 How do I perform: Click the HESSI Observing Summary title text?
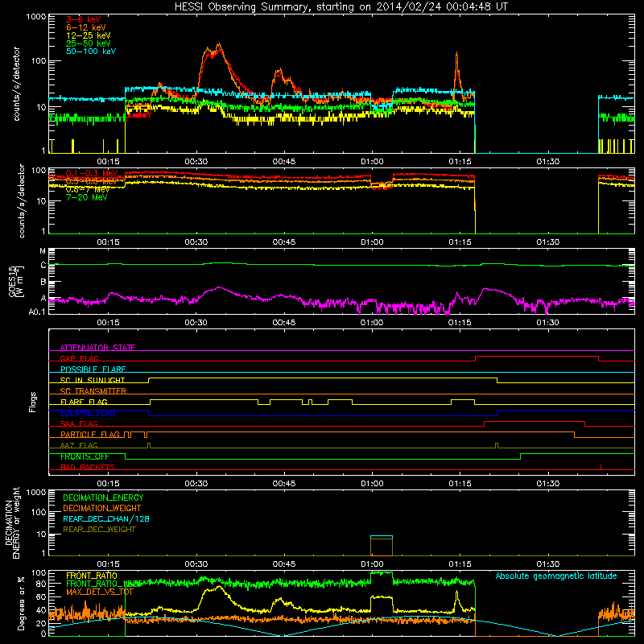[341, 6]
